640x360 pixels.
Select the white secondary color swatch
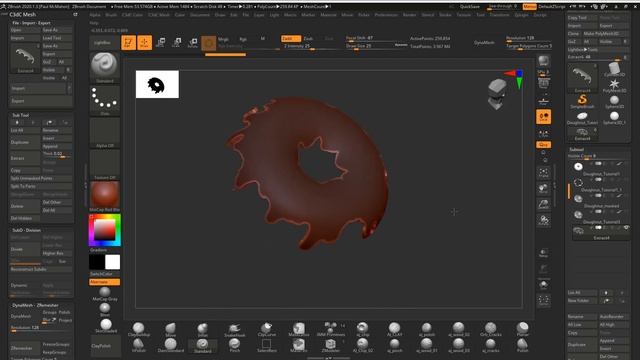click(112, 262)
